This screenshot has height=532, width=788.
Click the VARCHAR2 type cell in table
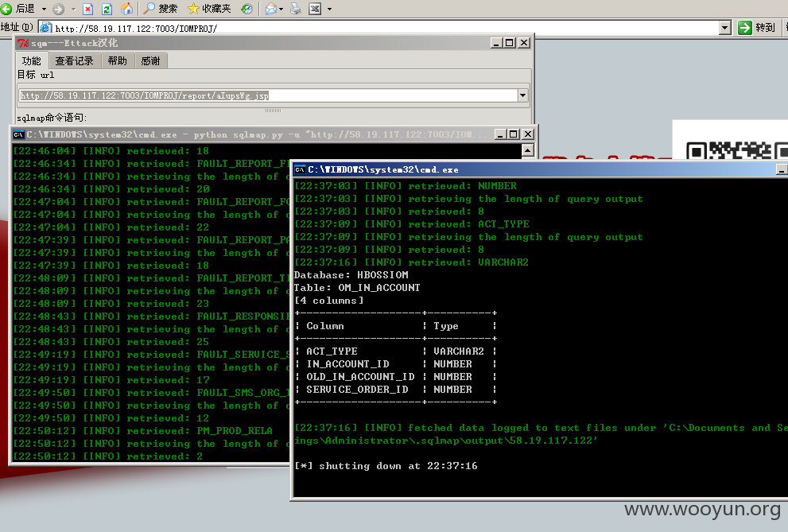tap(458, 351)
